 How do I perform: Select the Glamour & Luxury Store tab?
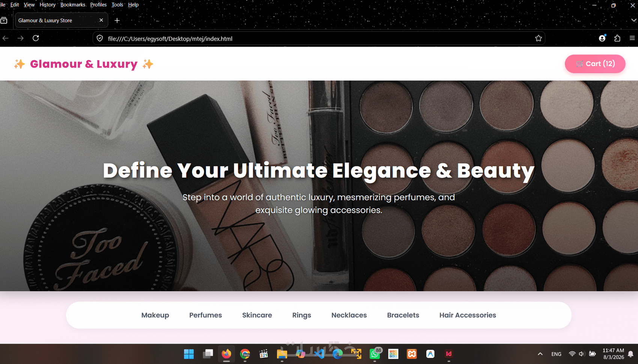[62, 20]
